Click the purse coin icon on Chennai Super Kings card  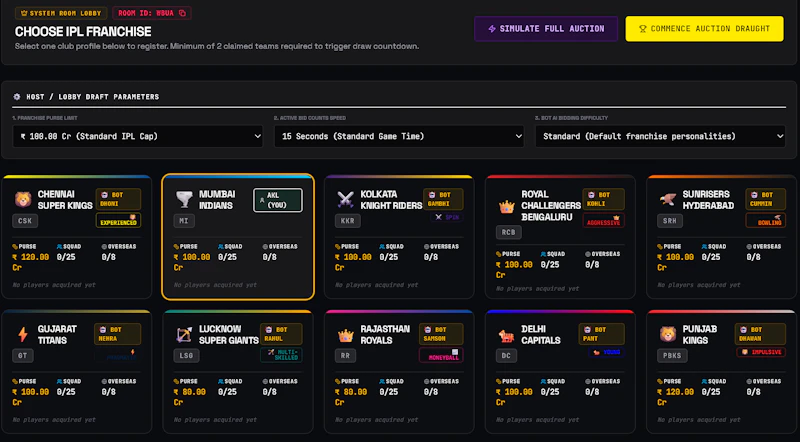tap(15, 247)
